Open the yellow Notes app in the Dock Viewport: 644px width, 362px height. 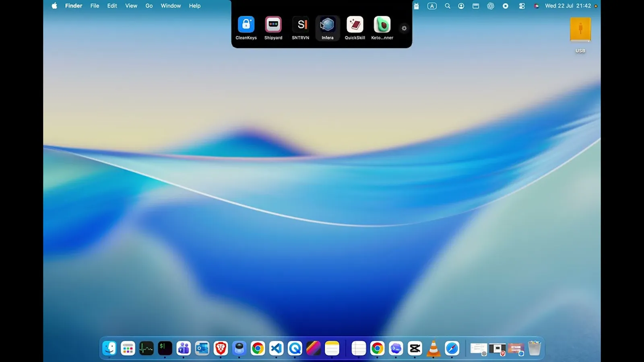click(332, 348)
